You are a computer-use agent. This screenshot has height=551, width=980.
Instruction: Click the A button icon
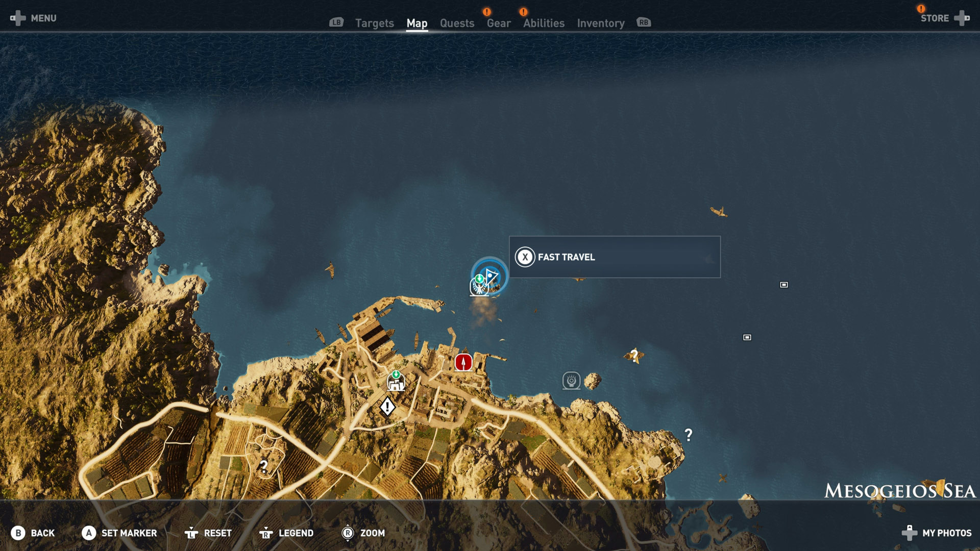tap(89, 533)
